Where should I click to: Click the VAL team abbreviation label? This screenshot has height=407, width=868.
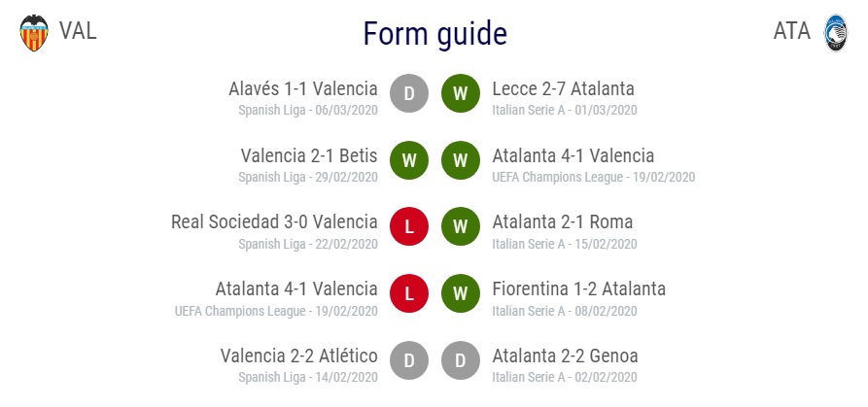click(78, 30)
